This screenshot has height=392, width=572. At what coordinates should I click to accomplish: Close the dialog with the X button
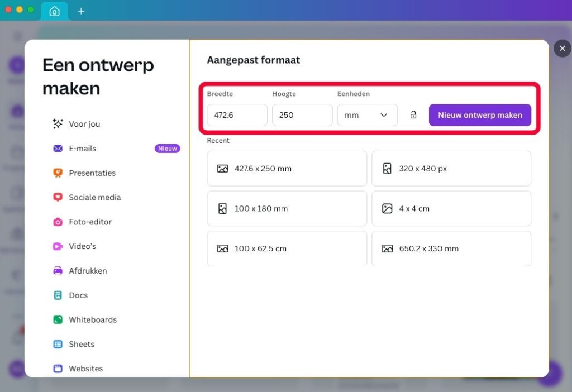tap(562, 49)
